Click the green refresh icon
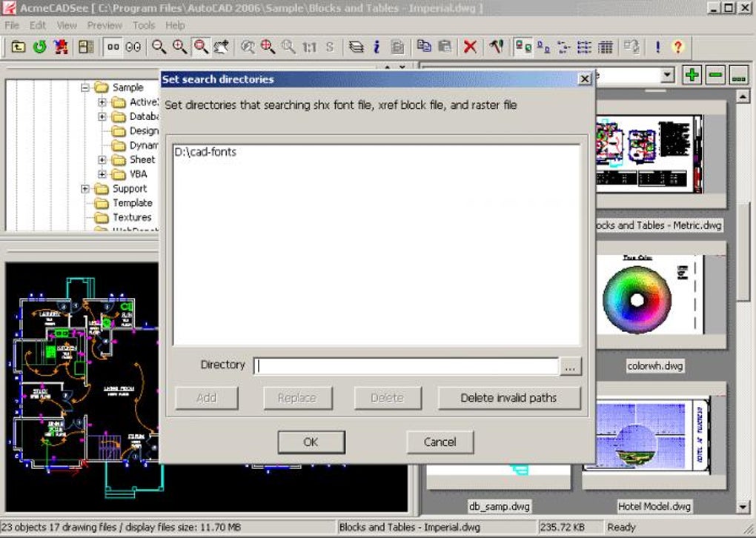This screenshot has width=756, height=538. coord(39,47)
